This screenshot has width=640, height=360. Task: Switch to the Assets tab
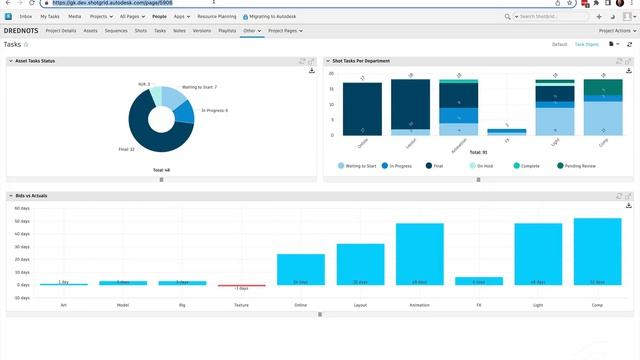pos(91,31)
